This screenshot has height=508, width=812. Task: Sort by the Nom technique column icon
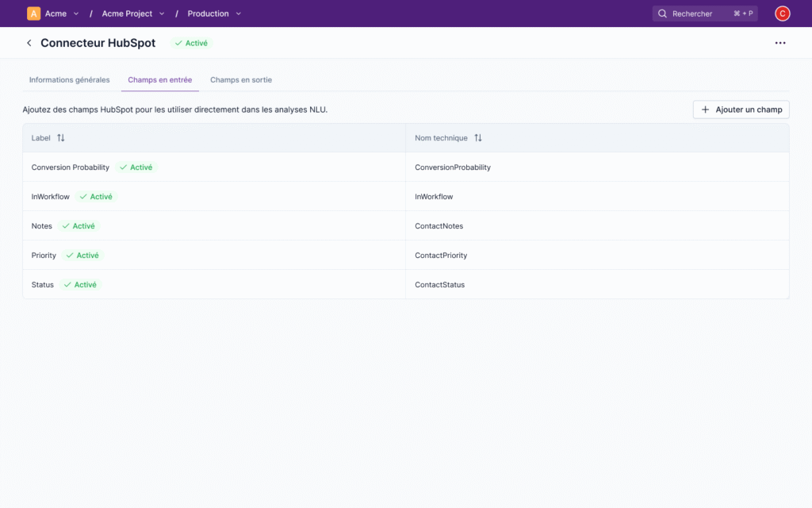click(x=477, y=137)
